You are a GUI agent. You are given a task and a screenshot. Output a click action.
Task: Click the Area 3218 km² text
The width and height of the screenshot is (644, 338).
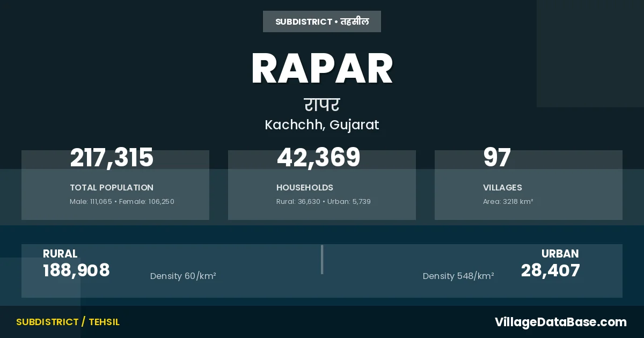tap(508, 202)
